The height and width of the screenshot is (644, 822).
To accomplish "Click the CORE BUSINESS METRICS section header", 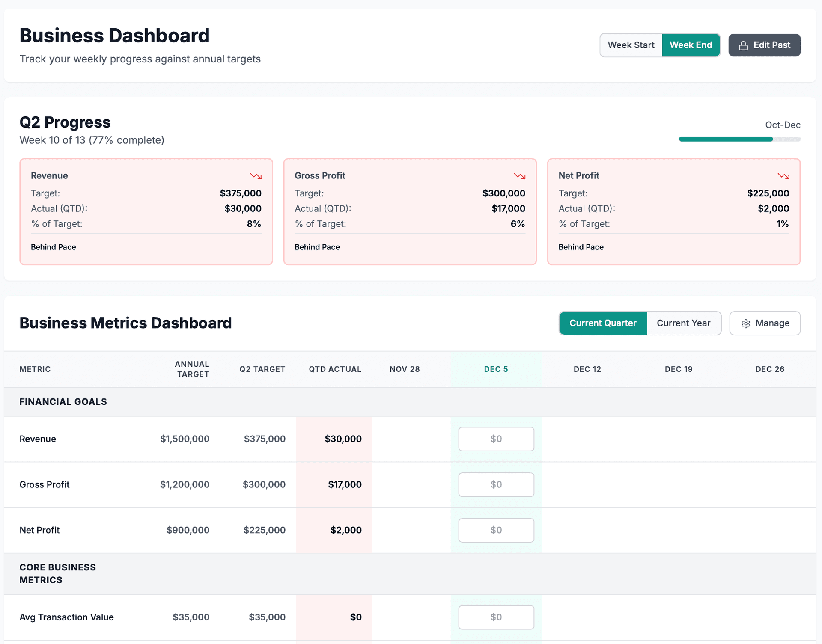I will coord(57,573).
